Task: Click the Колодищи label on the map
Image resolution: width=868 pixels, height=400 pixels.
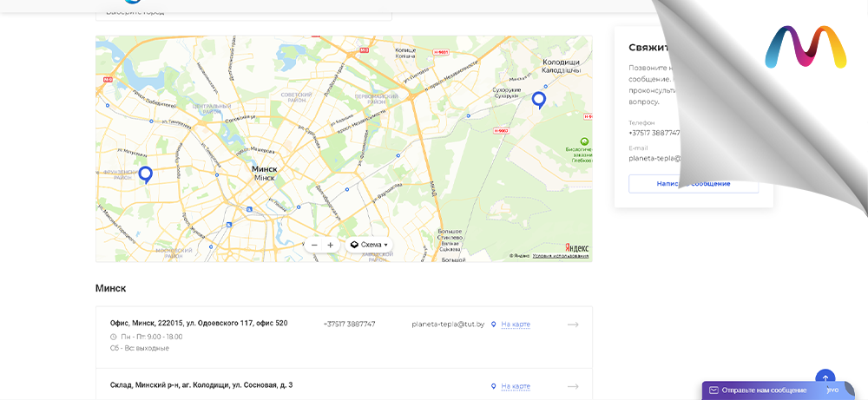Action: (x=562, y=62)
